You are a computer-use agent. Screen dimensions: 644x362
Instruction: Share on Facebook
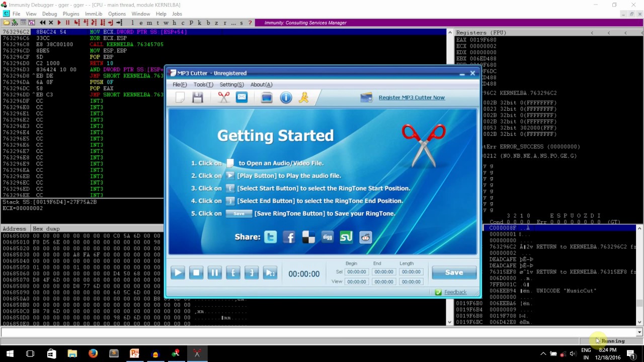pyautogui.click(x=289, y=237)
